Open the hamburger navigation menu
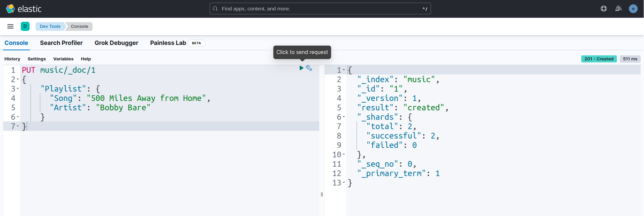 10,26
